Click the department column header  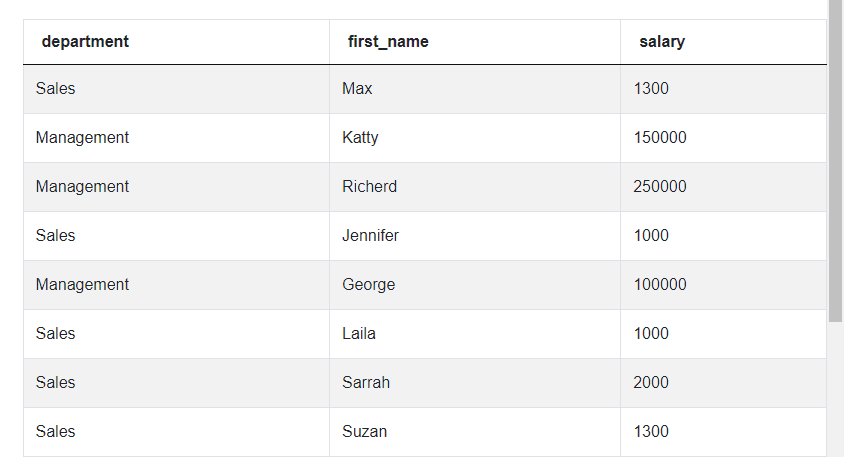[x=85, y=42]
